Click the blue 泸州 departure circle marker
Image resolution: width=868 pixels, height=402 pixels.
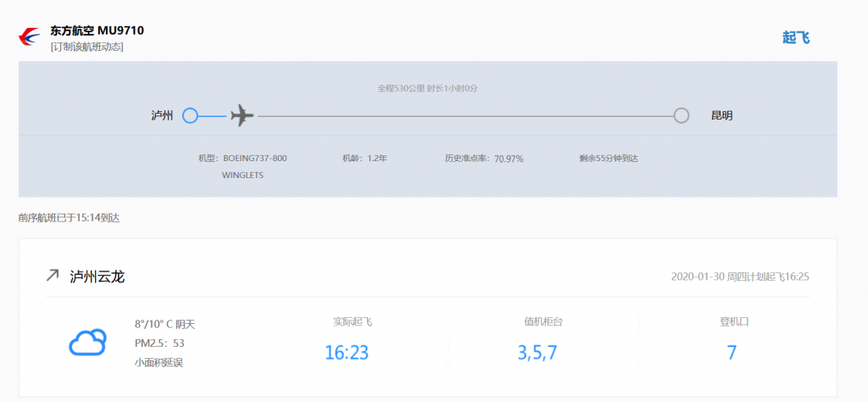190,115
